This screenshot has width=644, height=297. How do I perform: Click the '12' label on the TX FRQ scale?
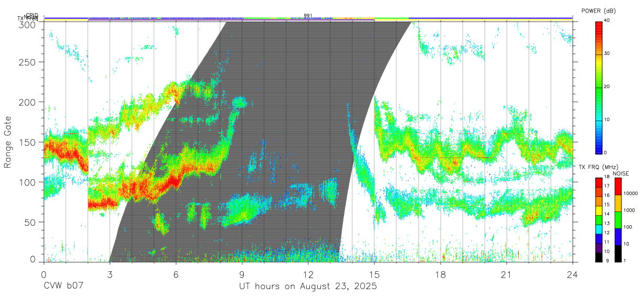607,233
